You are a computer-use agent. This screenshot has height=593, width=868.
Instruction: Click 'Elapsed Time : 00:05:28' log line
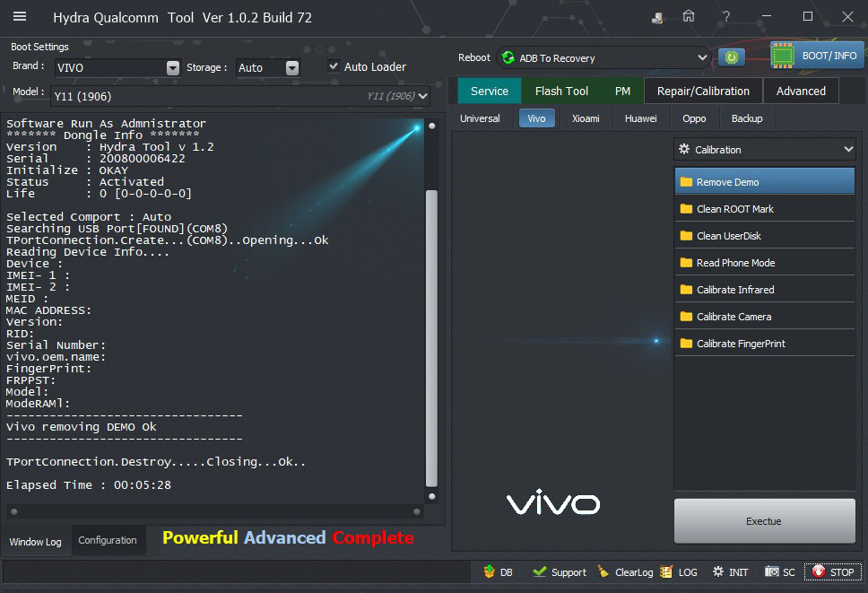click(89, 485)
